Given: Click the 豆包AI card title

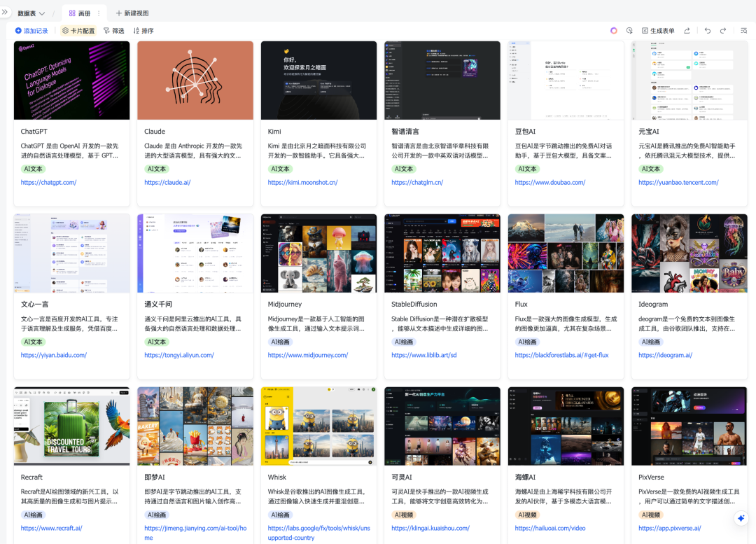Looking at the screenshot, I should coord(525,131).
